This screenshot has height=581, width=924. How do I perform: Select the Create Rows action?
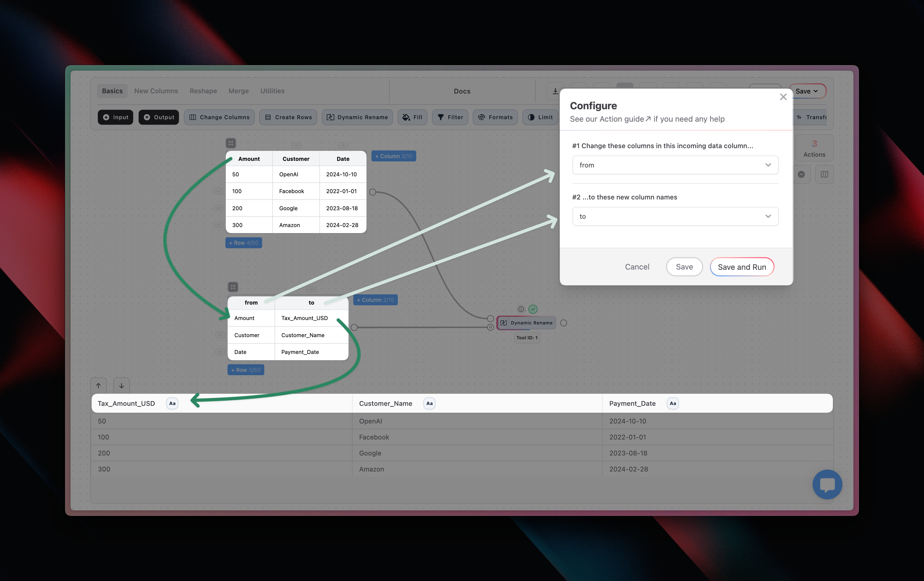(288, 117)
